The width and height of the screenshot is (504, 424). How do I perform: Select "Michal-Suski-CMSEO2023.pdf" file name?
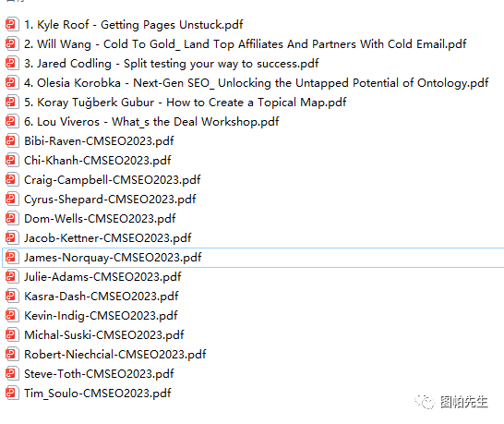pyautogui.click(x=104, y=335)
